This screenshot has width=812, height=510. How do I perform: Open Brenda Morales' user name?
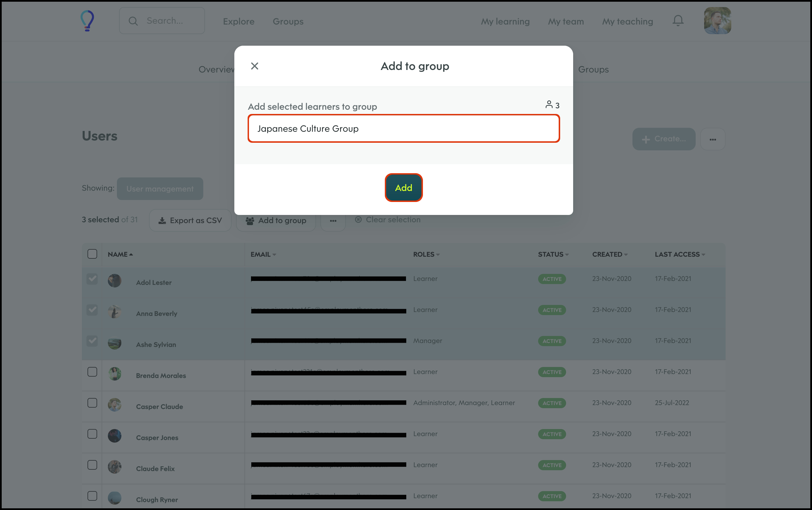(161, 376)
